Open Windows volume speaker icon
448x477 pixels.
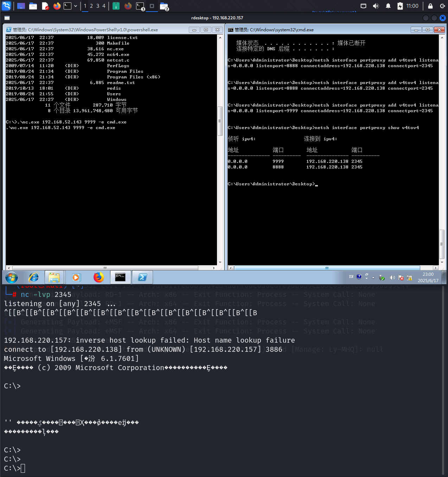[x=392, y=278]
